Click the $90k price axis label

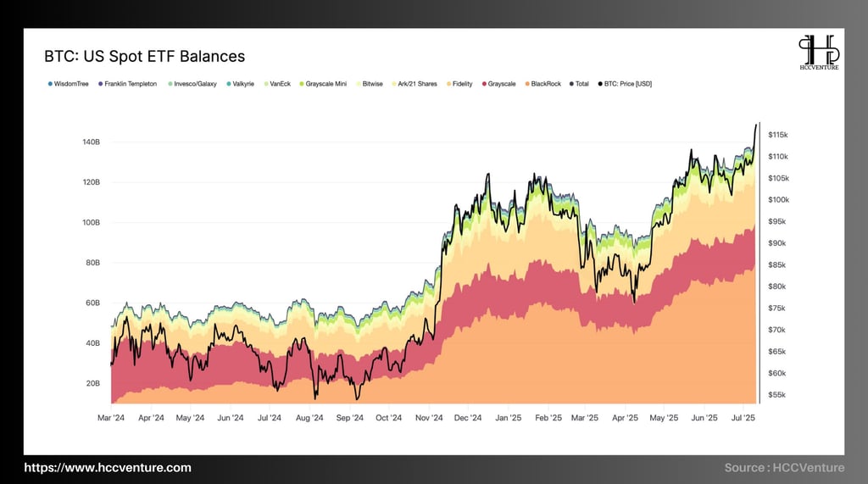point(776,243)
